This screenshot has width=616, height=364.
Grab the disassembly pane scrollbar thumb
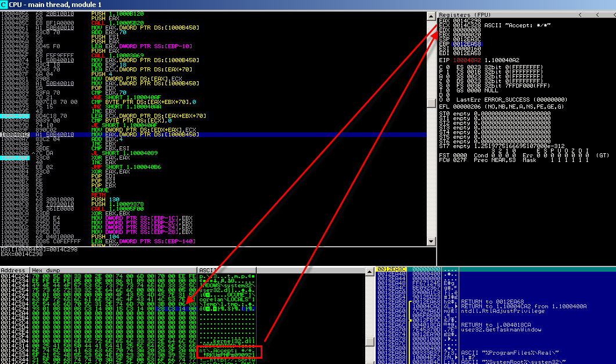coord(431,102)
